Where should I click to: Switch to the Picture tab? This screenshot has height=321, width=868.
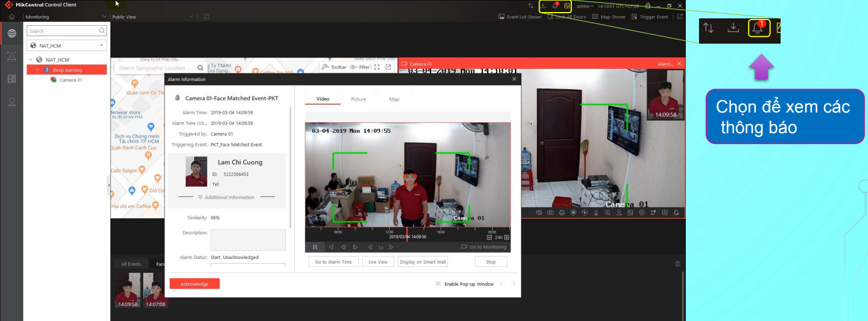[x=358, y=99]
